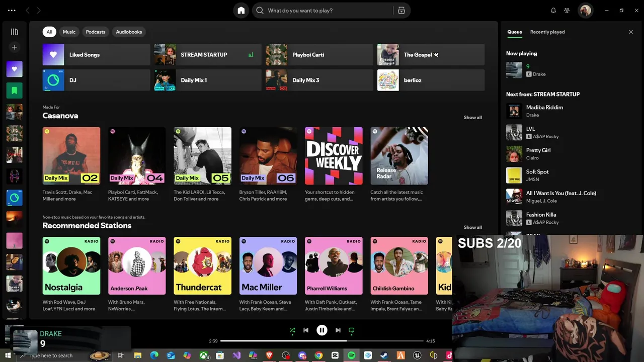Open Liked Songs heart in sidebar

click(x=14, y=69)
